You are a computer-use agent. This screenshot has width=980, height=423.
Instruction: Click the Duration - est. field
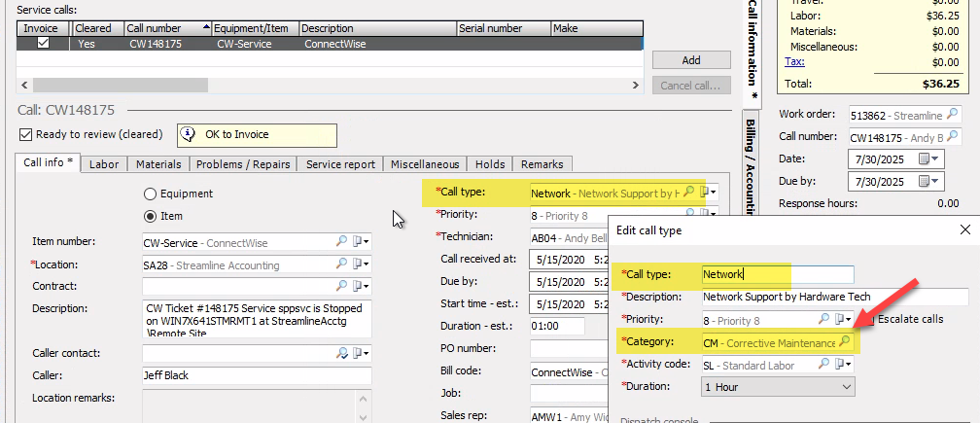coord(556,326)
